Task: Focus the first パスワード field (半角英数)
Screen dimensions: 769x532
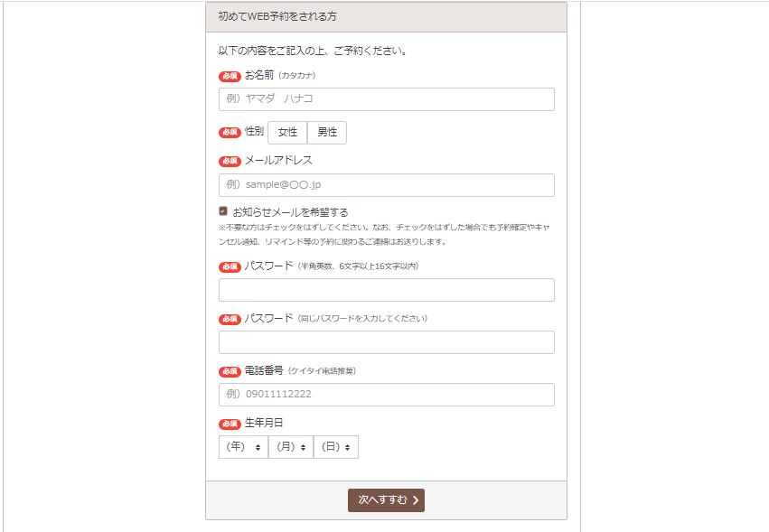Action: pyautogui.click(x=386, y=290)
